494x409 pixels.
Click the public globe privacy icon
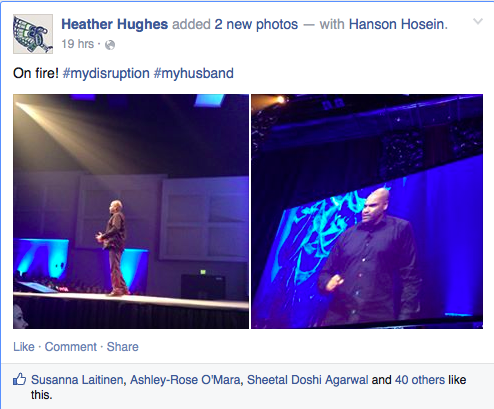coord(110,45)
